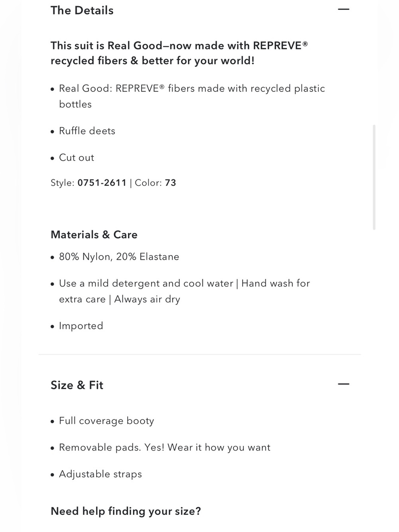This screenshot has height=532, width=399.
Task: Click the Size & Fit heading
Action: pyautogui.click(x=77, y=385)
